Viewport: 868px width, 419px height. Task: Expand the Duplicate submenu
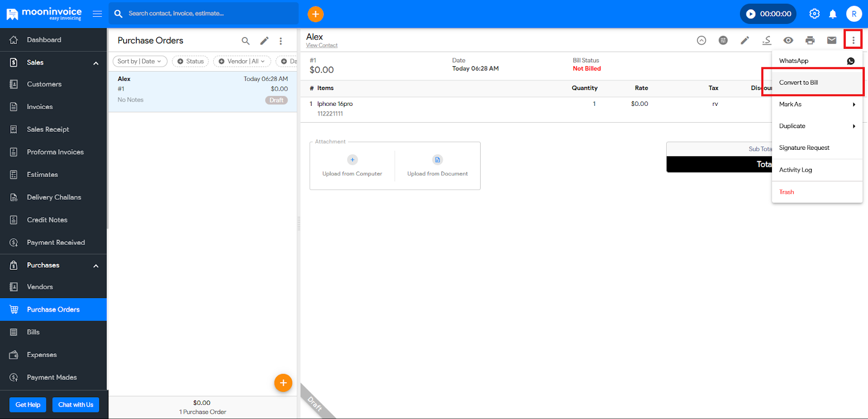(x=817, y=126)
